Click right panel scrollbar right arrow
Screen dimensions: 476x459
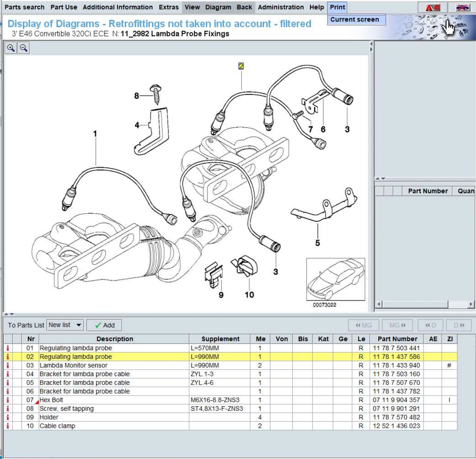pyautogui.click(x=471, y=304)
